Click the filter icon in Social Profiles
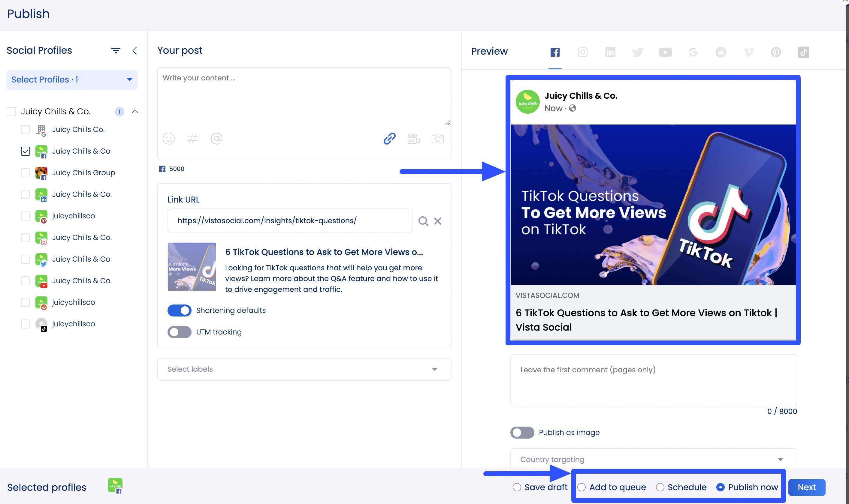This screenshot has width=849, height=504. [116, 50]
